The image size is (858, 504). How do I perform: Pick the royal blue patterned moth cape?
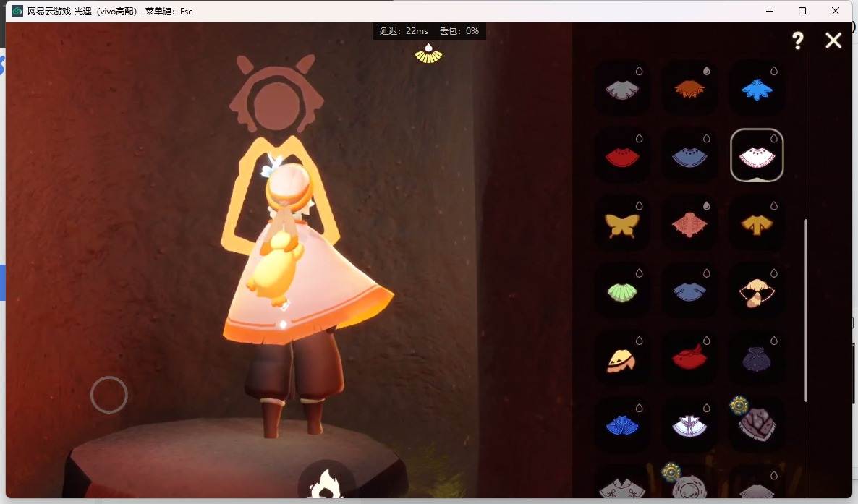(622, 425)
